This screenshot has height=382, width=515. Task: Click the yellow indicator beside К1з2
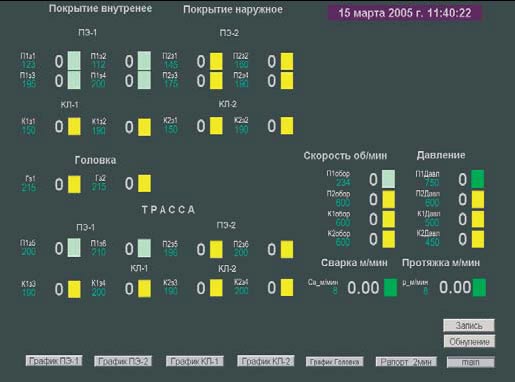point(144,127)
